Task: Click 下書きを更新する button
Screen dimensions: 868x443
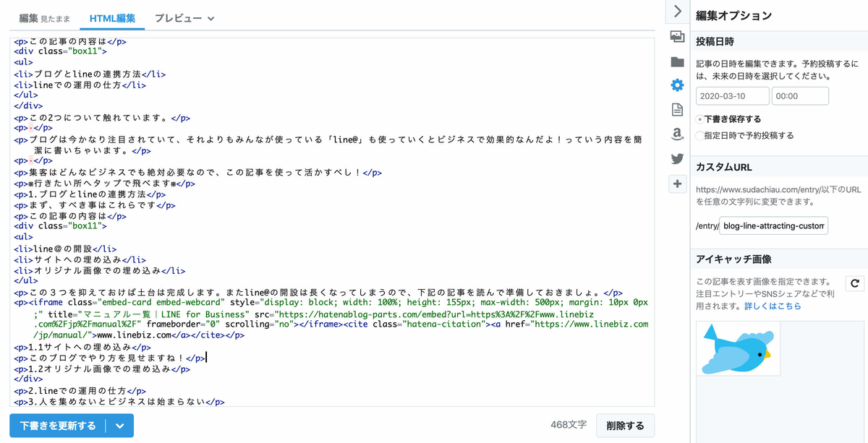Action: point(58,426)
